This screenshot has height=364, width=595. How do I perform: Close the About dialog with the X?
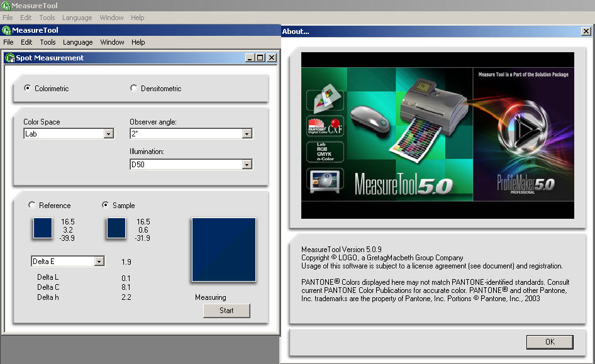point(586,31)
